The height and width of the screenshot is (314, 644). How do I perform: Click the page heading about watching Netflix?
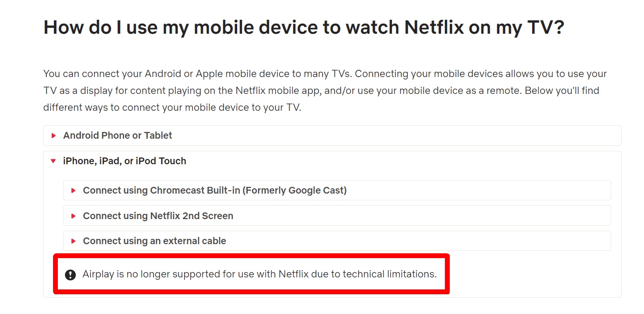pyautogui.click(x=304, y=28)
